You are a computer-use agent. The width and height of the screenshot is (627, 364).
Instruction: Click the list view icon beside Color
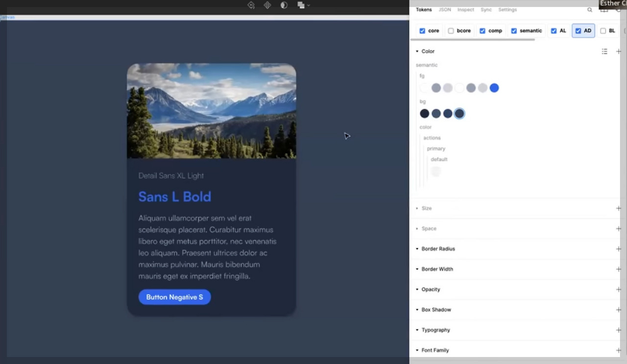(604, 51)
